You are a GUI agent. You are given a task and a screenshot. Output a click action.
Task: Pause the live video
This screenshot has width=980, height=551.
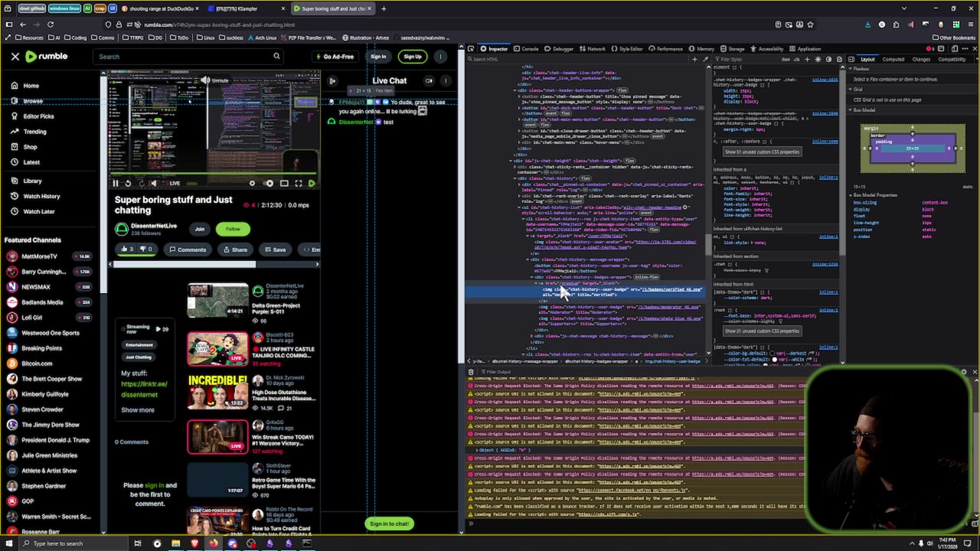(x=116, y=183)
